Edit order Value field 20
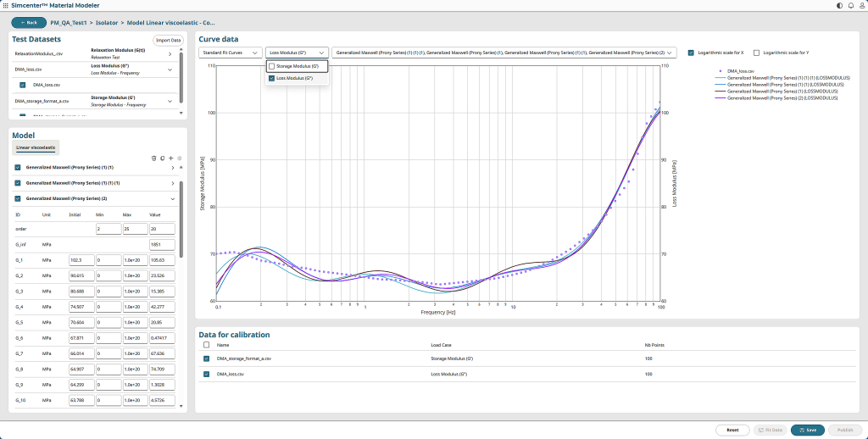The height and width of the screenshot is (439, 868). coord(162,229)
